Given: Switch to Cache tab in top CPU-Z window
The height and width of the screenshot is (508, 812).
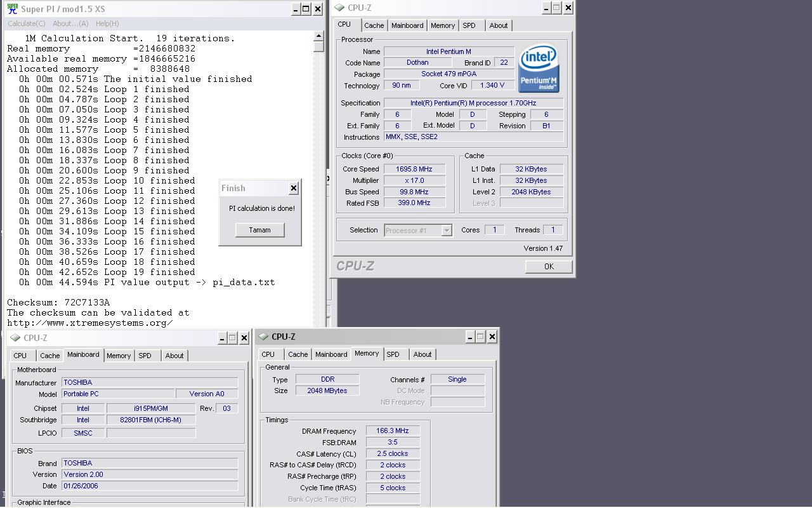Looking at the screenshot, I should (x=374, y=25).
